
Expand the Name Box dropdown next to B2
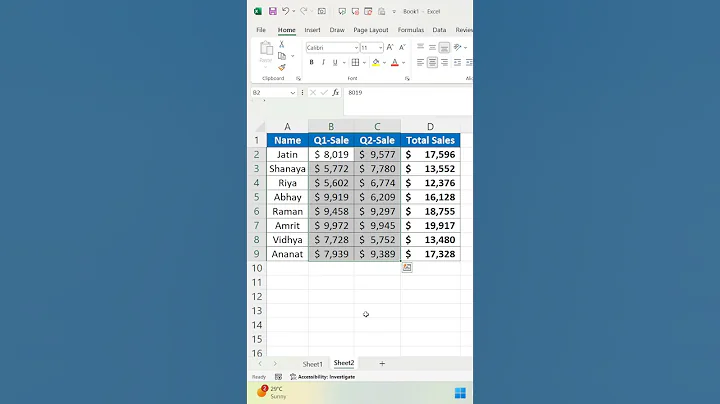292,93
